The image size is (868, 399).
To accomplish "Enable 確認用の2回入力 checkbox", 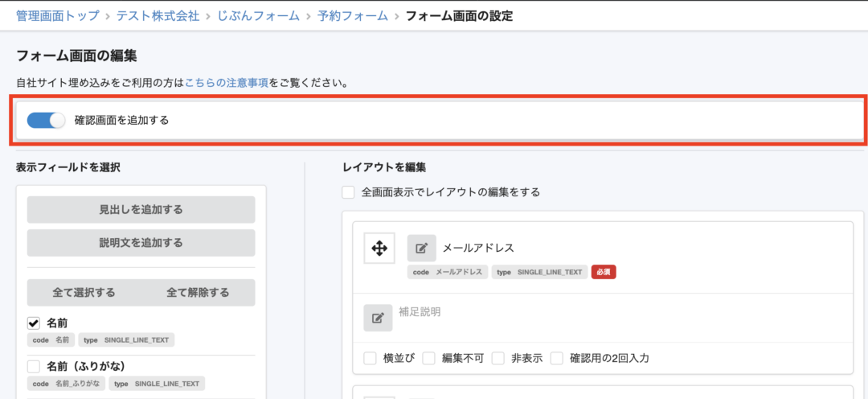I will 557,358.
